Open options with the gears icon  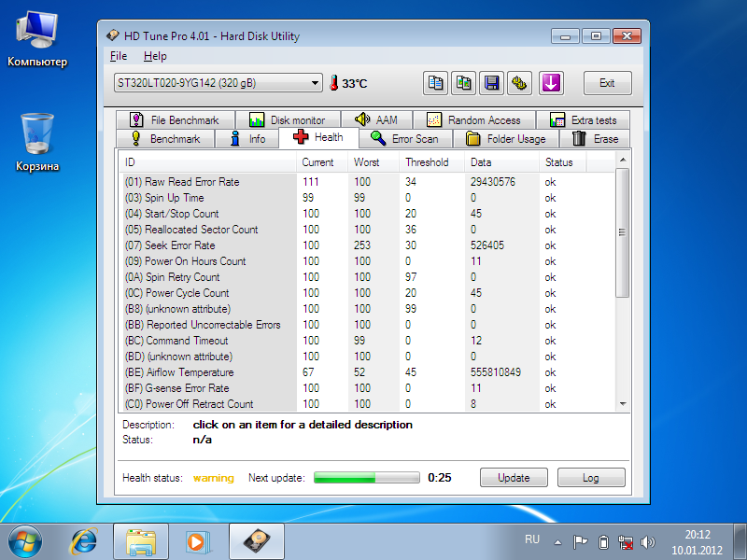[x=520, y=83]
